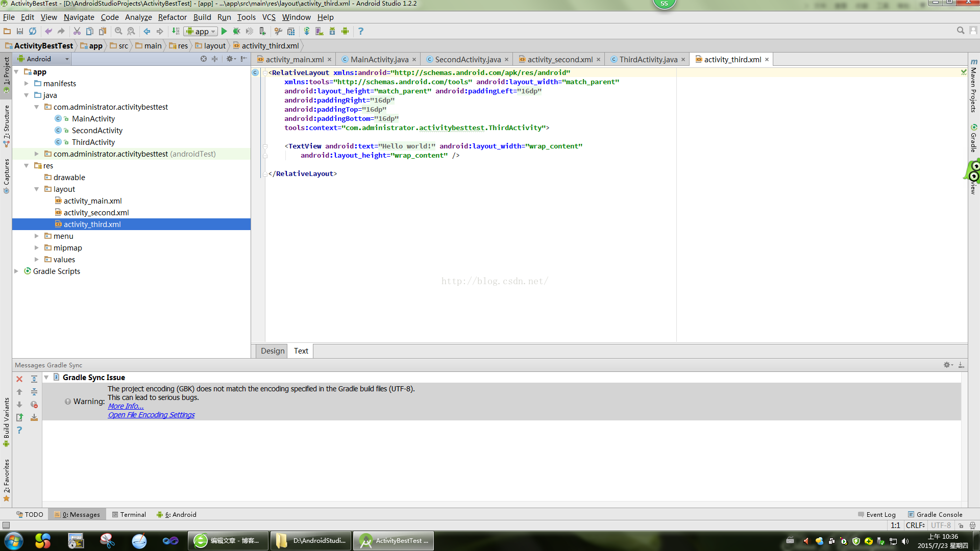The height and width of the screenshot is (551, 980).
Task: Click the Help question mark toolbar icon
Action: (x=361, y=31)
